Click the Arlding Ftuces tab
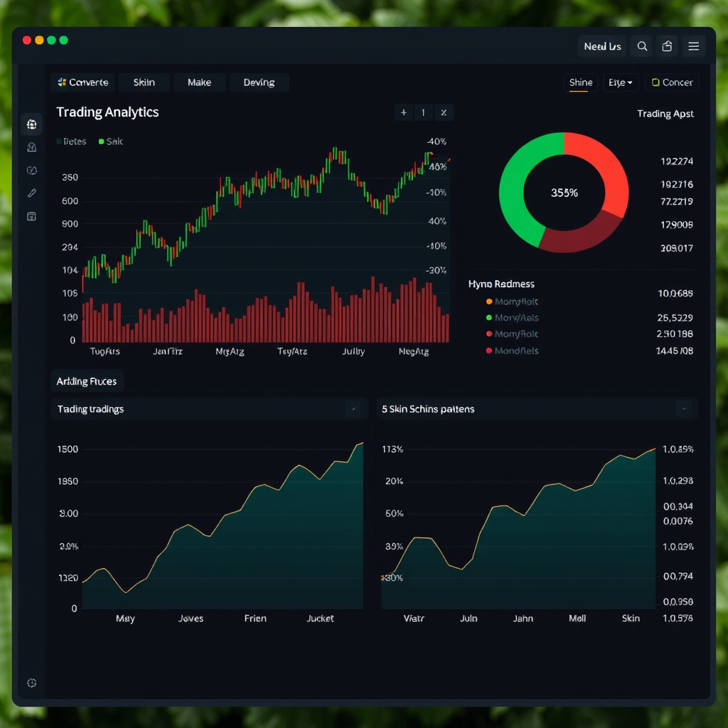728x728 pixels. click(x=87, y=381)
